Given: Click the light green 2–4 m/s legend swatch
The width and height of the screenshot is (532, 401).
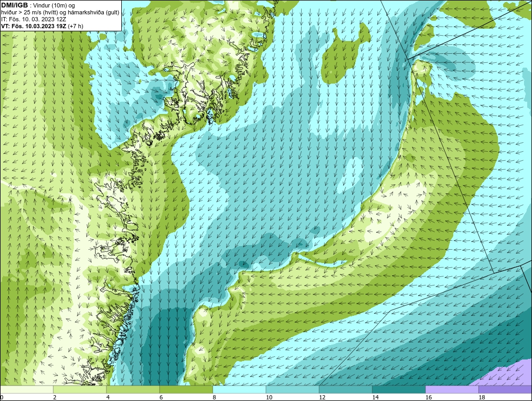Looking at the screenshot, I should [x=80, y=389].
